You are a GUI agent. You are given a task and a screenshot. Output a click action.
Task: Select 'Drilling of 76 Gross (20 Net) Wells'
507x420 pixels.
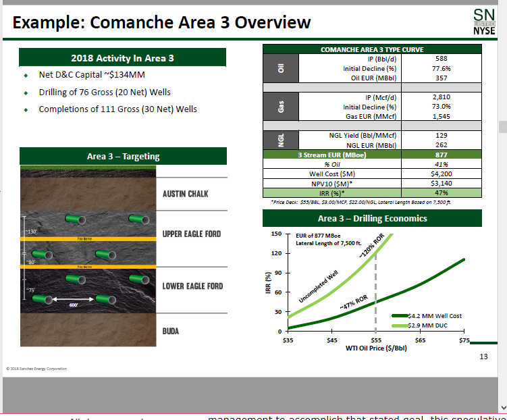point(105,92)
